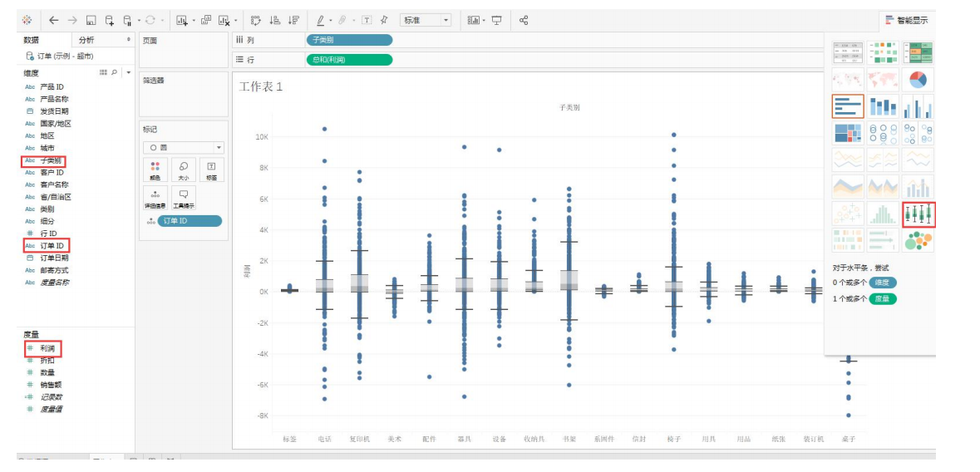This screenshot has height=472, width=980.
Task: Click the refresh data icon
Action: click(x=150, y=20)
